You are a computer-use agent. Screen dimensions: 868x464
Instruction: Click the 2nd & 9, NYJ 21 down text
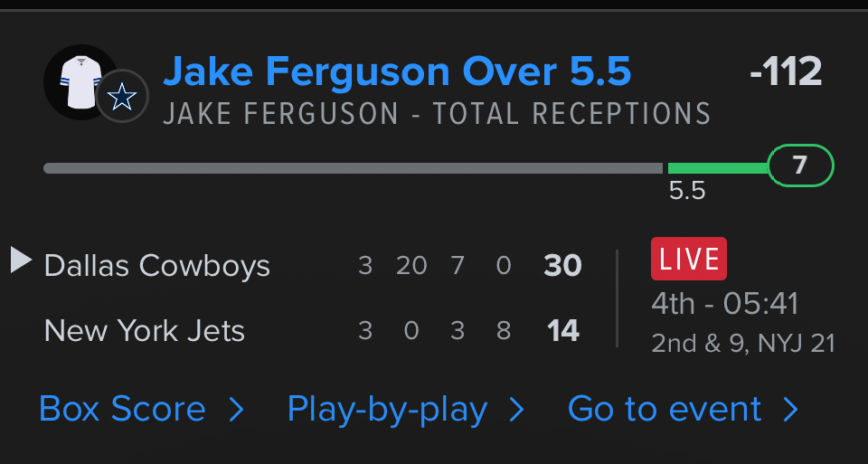[742, 344]
